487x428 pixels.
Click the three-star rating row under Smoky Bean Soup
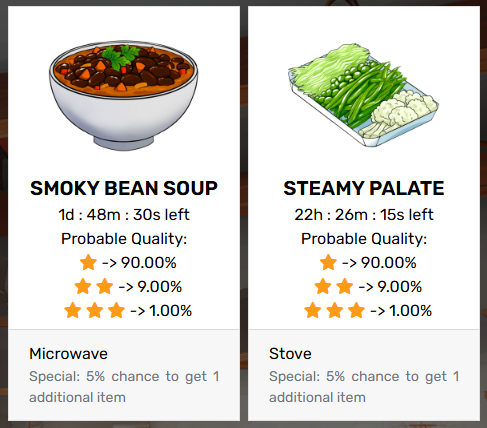click(128, 310)
